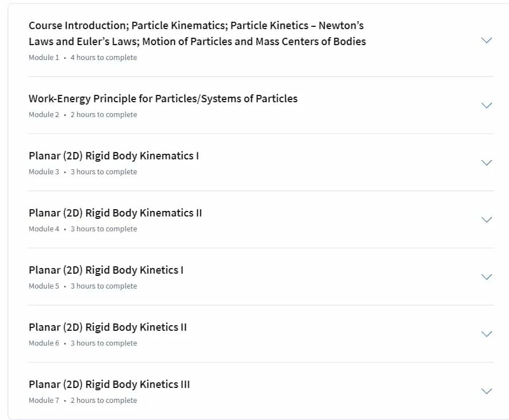This screenshot has width=509, height=420.
Task: Toggle the chevron for Rigid Body Kinetics II
Action: pos(486,334)
